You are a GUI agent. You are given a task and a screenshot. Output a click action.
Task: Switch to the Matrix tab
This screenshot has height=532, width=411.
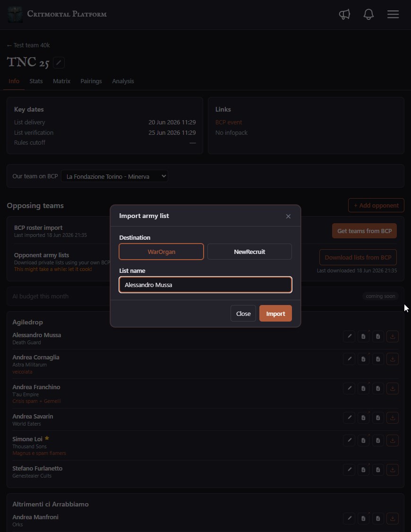click(62, 81)
